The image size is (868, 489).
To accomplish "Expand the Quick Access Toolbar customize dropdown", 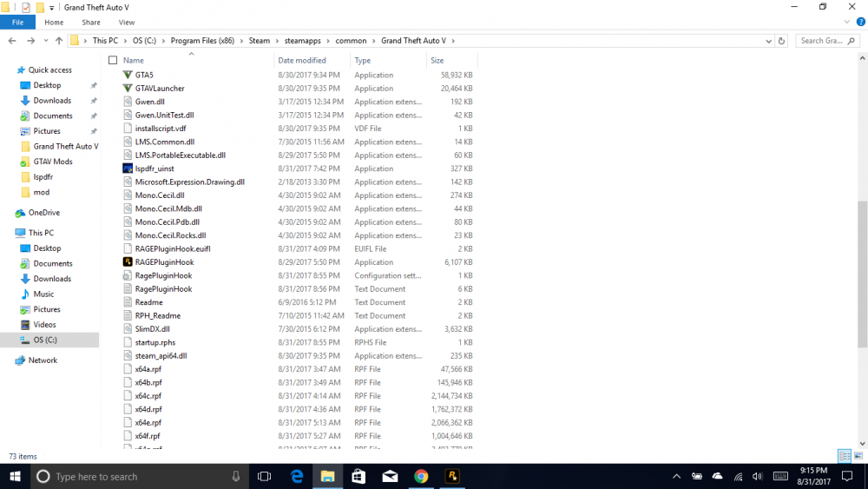I will pos(51,8).
